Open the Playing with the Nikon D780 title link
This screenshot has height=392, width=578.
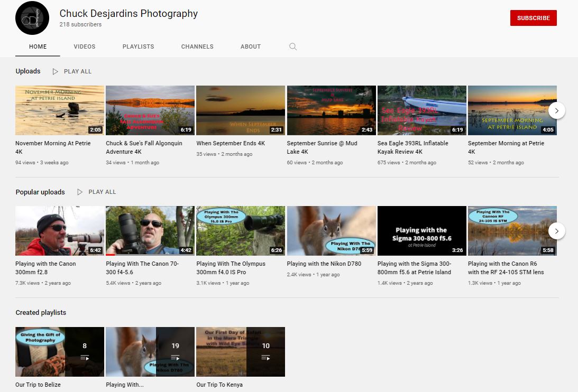tap(324, 264)
